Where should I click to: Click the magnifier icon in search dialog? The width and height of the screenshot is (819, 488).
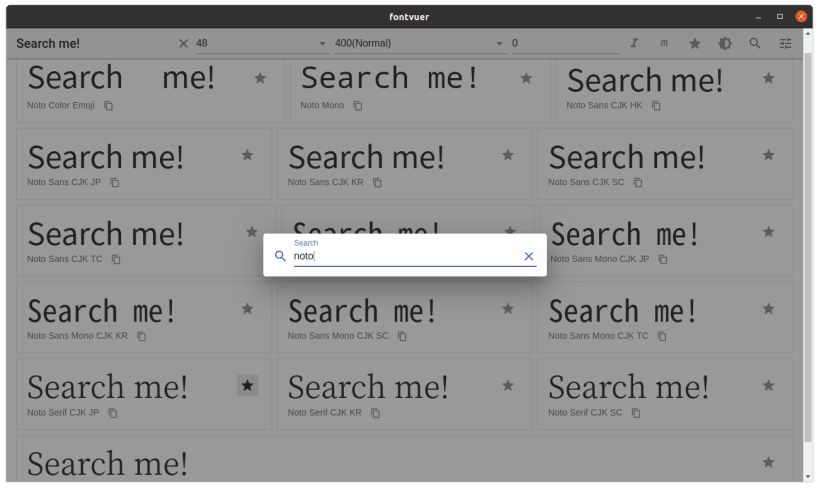280,256
